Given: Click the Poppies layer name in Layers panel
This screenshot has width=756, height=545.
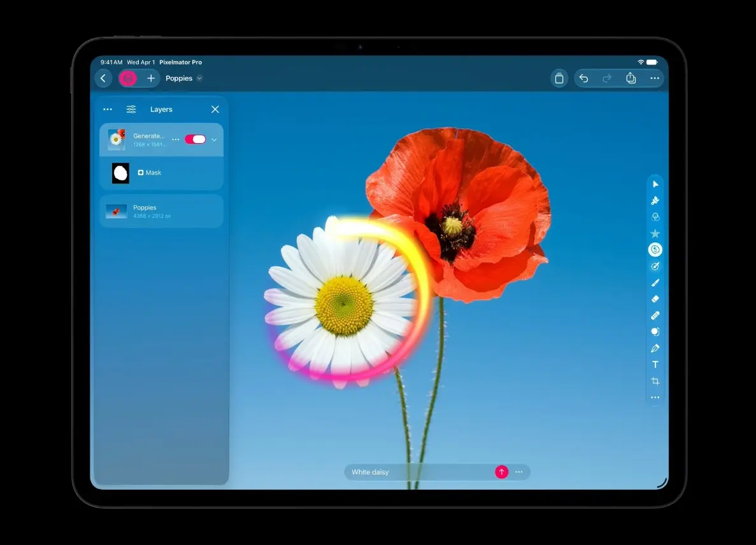Looking at the screenshot, I should point(145,207).
